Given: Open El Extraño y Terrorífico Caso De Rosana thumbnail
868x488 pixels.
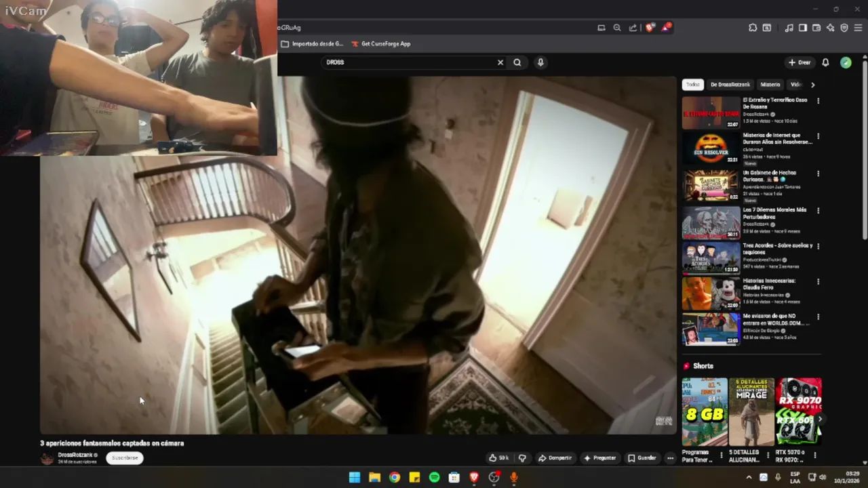Looking at the screenshot, I should tap(711, 113).
